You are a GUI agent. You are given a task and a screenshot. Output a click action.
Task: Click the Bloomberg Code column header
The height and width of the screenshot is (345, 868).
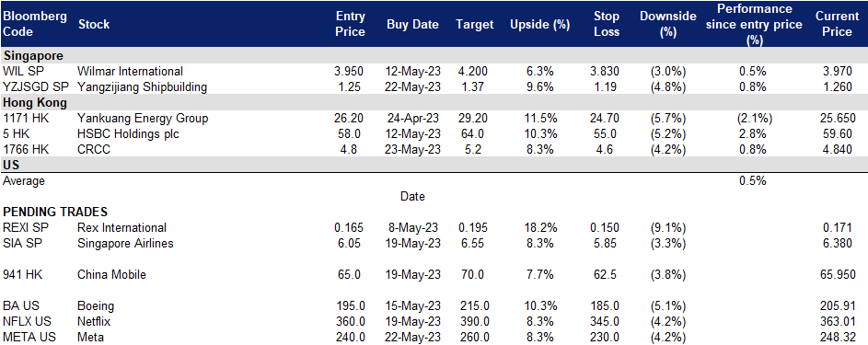(35, 24)
